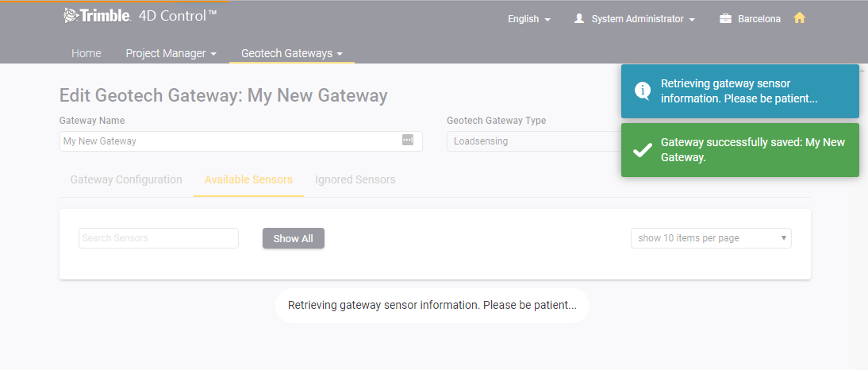Open the Project Manager menu
Image resolution: width=868 pixels, height=370 pixels.
[171, 54]
